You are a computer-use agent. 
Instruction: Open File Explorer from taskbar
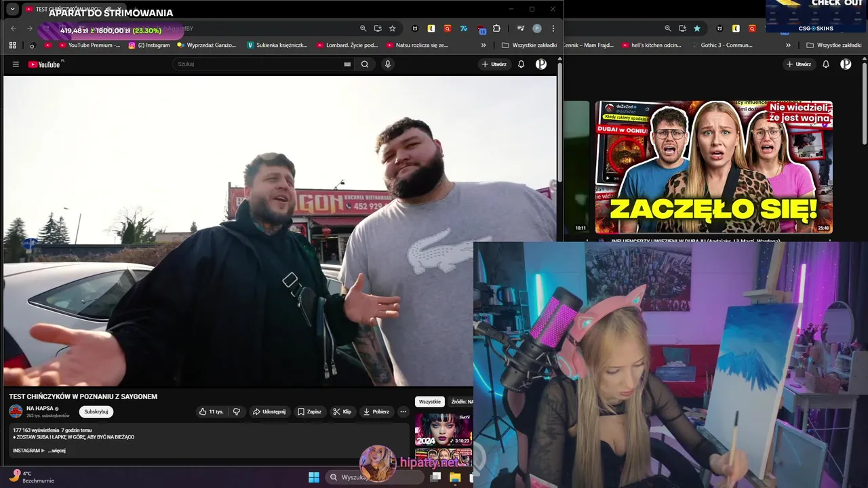455,477
